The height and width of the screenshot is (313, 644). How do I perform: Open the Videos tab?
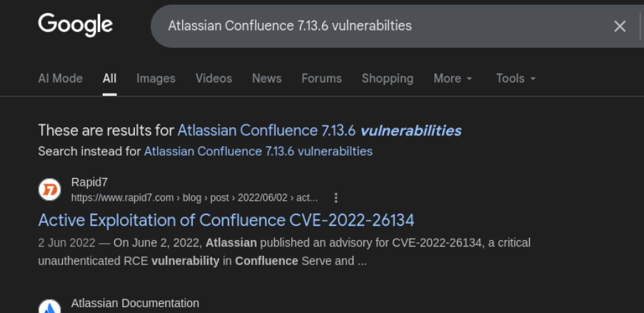[x=213, y=79]
